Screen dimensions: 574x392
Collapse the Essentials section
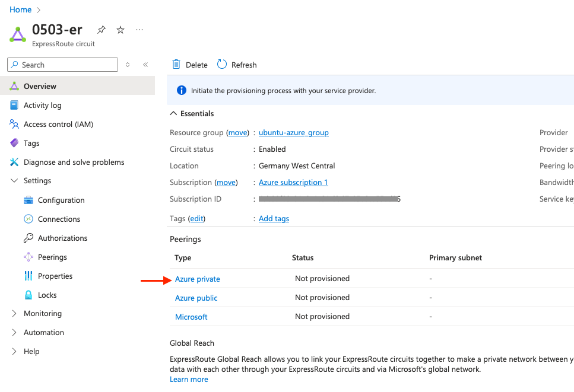click(173, 114)
